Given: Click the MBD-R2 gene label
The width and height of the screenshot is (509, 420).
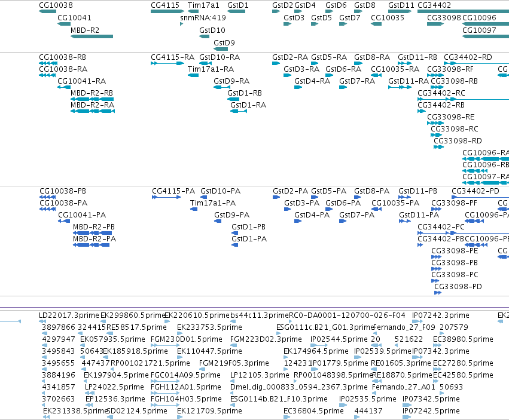Looking at the screenshot, I should (85, 30).
